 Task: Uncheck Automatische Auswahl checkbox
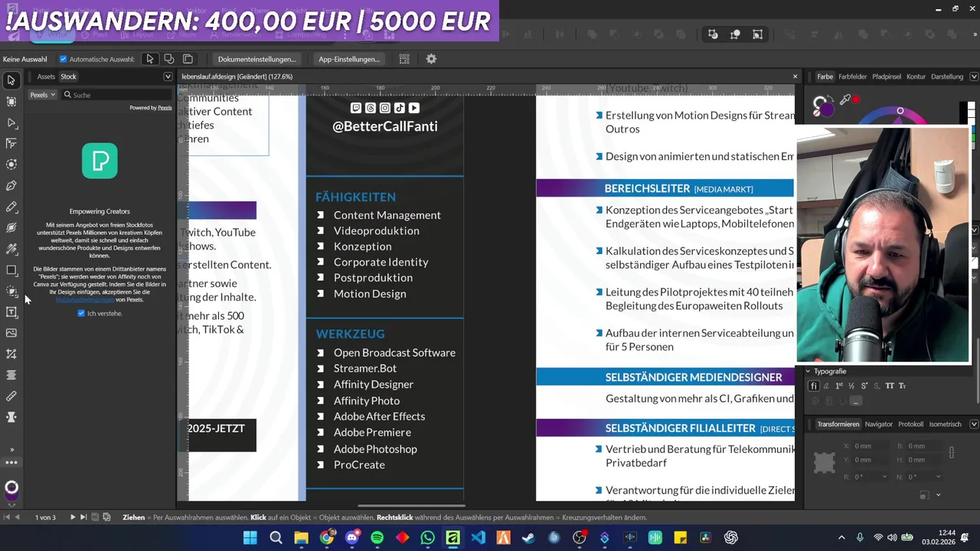click(64, 59)
